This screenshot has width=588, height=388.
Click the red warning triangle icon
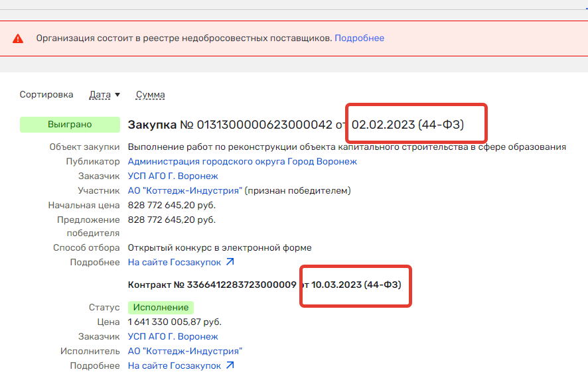(19, 38)
